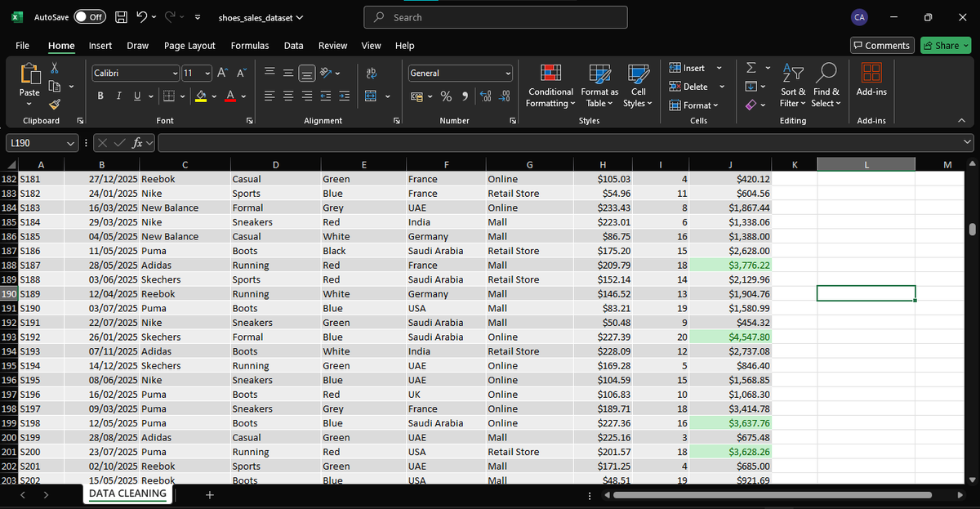Click the Search box in title bar

(x=496, y=17)
